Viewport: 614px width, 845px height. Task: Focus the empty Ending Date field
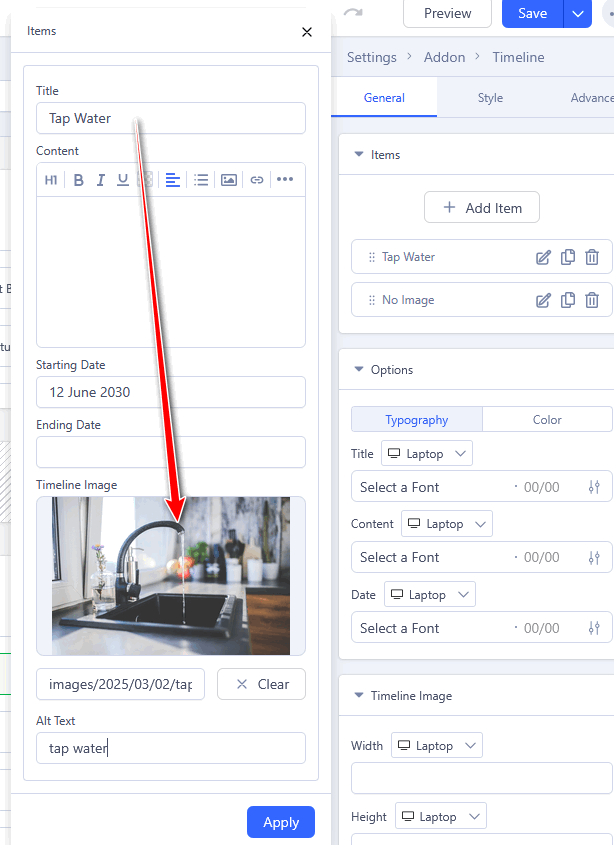171,452
